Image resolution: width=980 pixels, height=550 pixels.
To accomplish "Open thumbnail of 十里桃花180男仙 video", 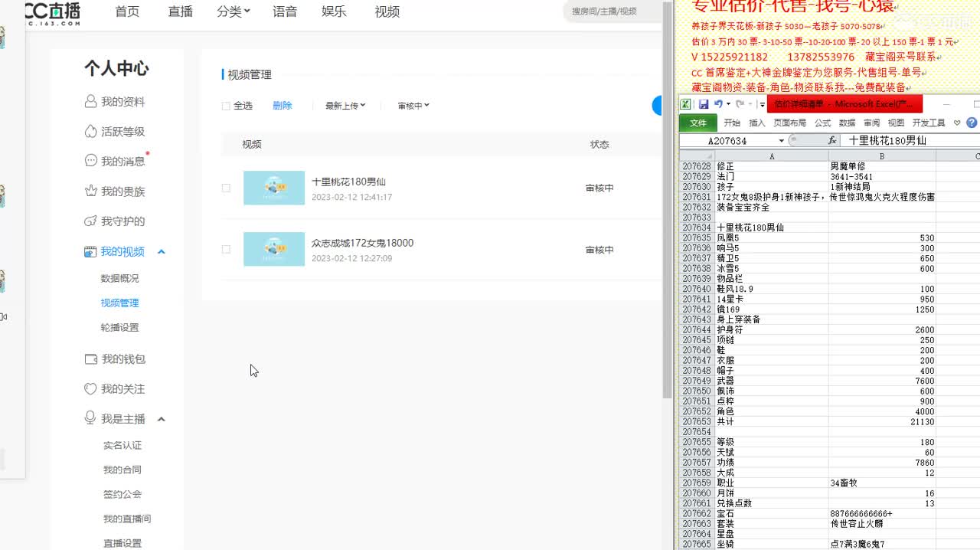I will tap(274, 188).
